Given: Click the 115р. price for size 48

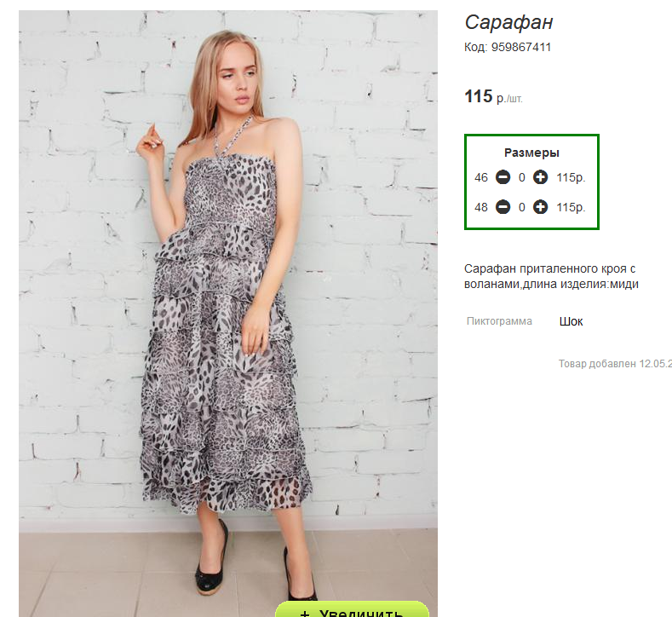Looking at the screenshot, I should 571,207.
